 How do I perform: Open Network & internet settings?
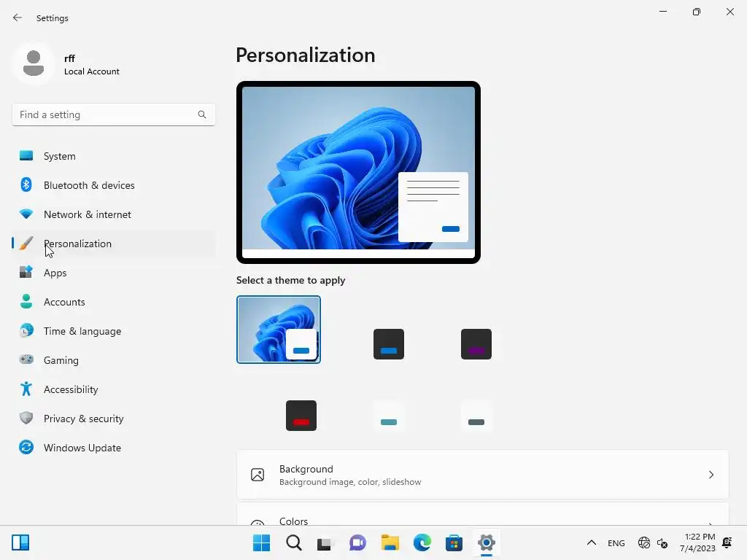[114, 214]
